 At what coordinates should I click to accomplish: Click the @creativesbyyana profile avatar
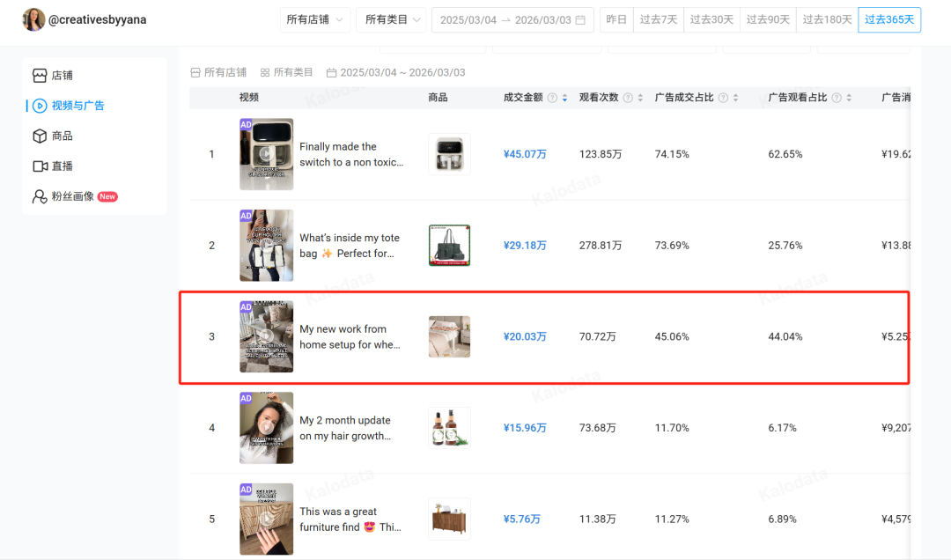pyautogui.click(x=33, y=19)
